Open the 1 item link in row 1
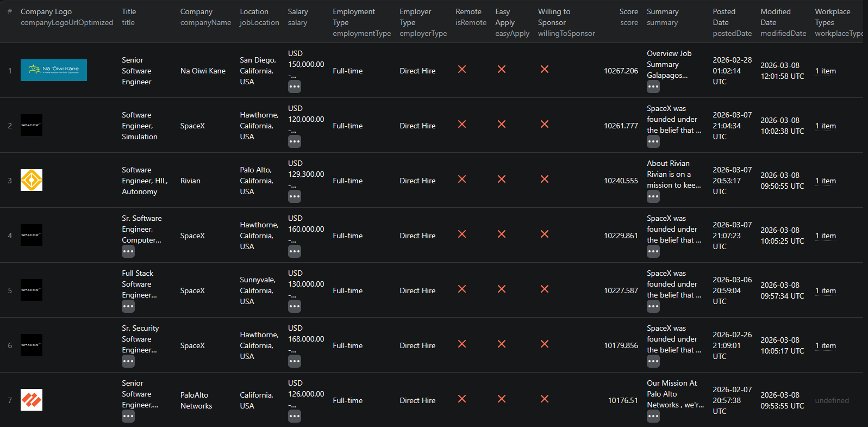This screenshot has width=868, height=427. tap(825, 71)
